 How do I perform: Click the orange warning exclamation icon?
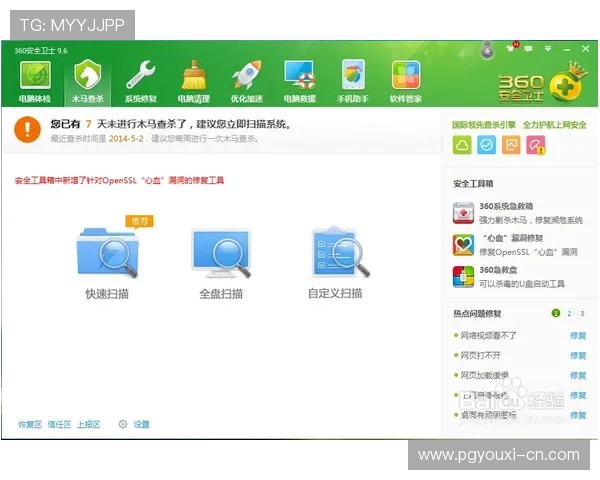(28, 129)
